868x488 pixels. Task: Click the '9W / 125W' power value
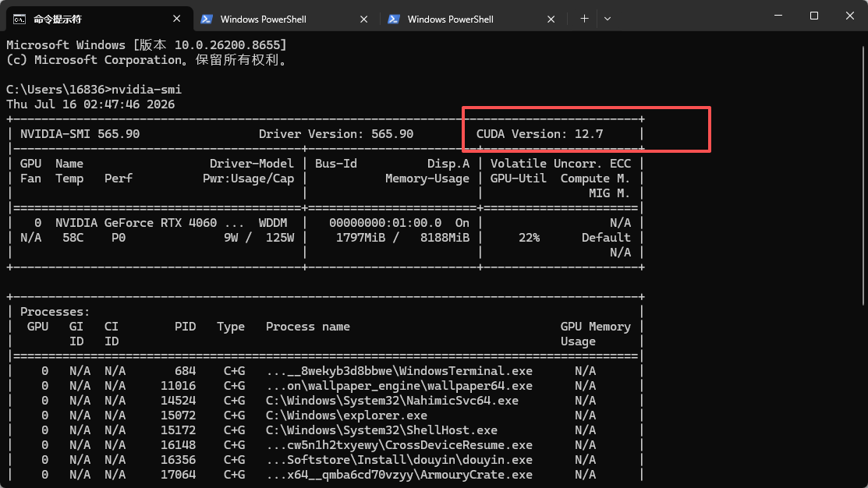pyautogui.click(x=258, y=238)
